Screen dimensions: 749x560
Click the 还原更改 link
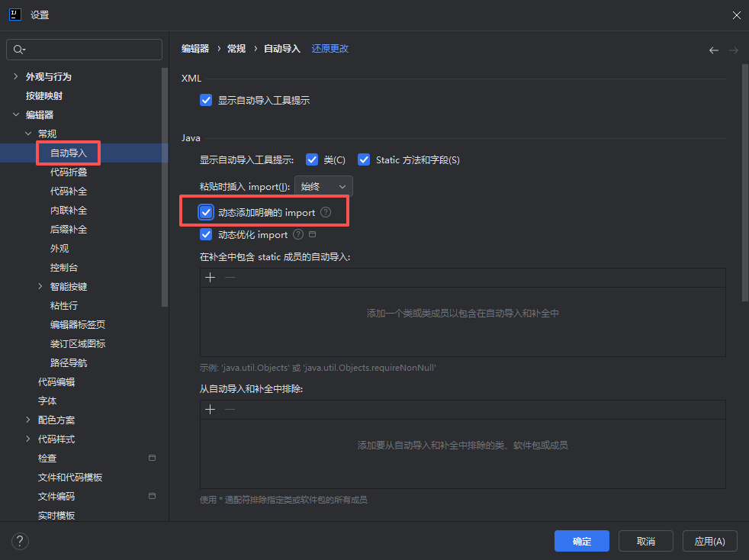pos(330,49)
